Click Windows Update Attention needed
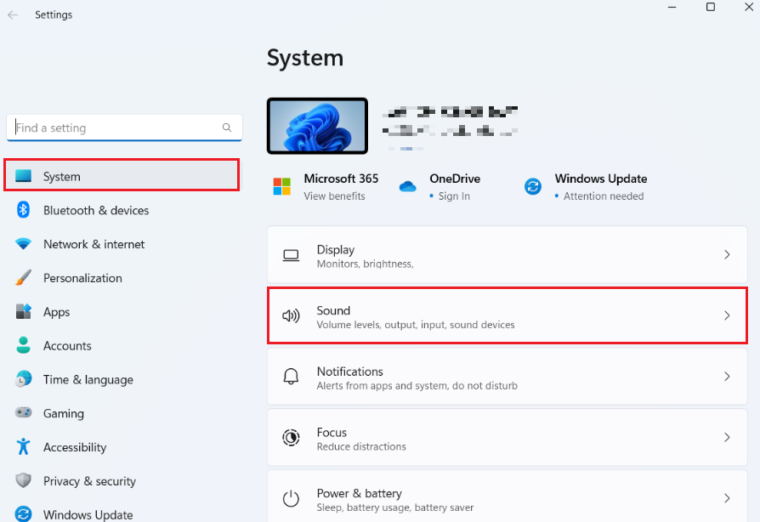This screenshot has width=760, height=522. click(x=603, y=196)
